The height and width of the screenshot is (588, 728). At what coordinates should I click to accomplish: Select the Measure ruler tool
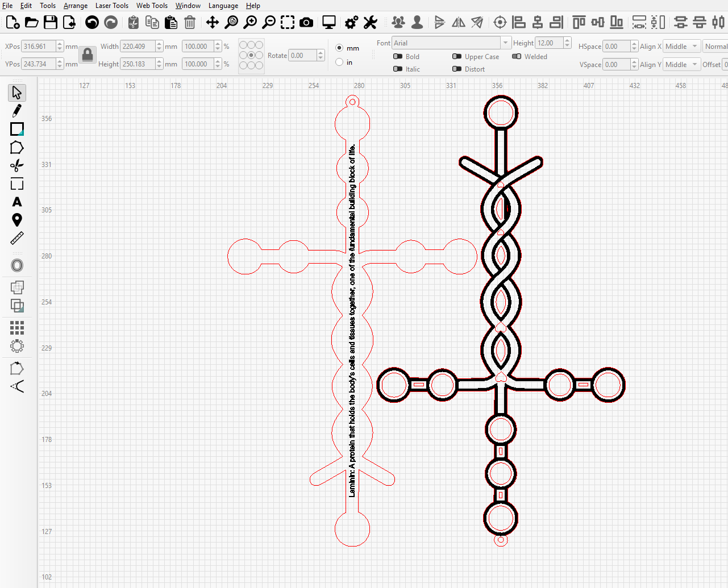coord(17,238)
